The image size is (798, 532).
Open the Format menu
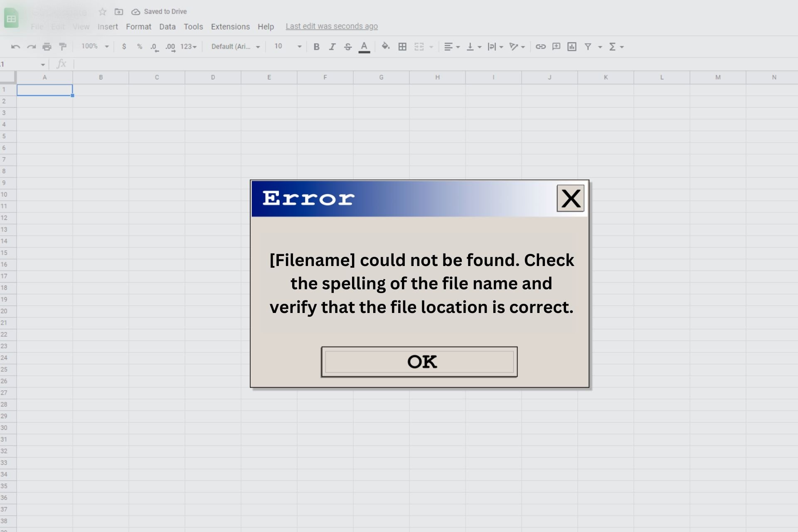point(138,27)
